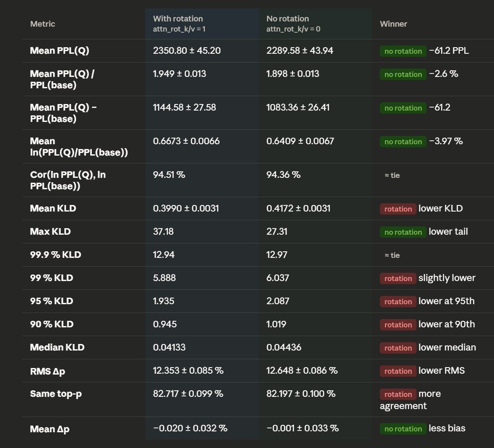Select the 'Mean PPL(Q)' row label
Screen dimensions: 494x448
[60, 51]
